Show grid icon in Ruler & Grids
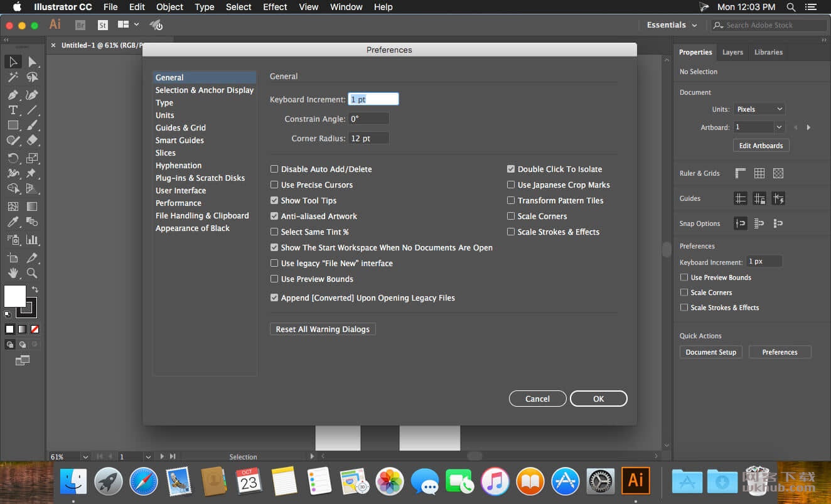The image size is (831, 504). [759, 173]
